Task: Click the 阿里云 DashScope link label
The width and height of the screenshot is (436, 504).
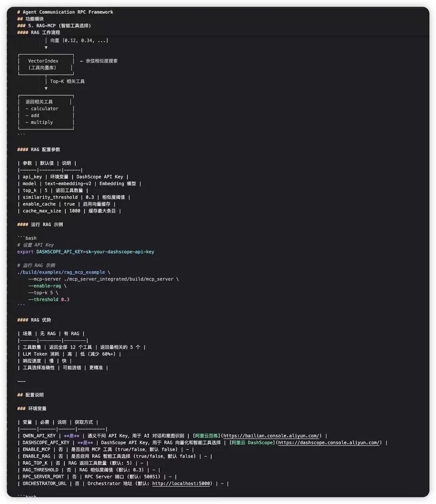Action: click(x=253, y=442)
